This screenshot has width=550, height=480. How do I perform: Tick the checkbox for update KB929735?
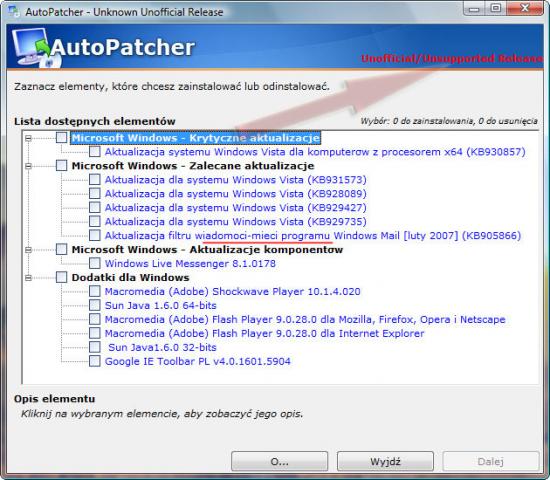(95, 221)
